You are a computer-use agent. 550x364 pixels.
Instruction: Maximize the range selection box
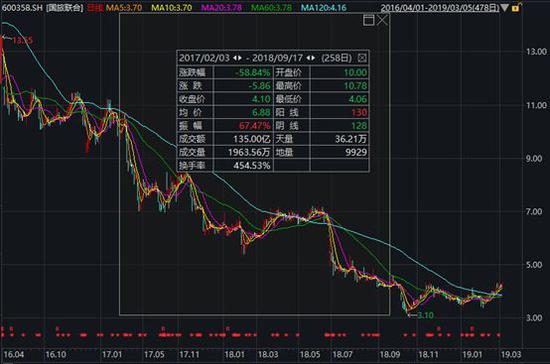[x=368, y=20]
